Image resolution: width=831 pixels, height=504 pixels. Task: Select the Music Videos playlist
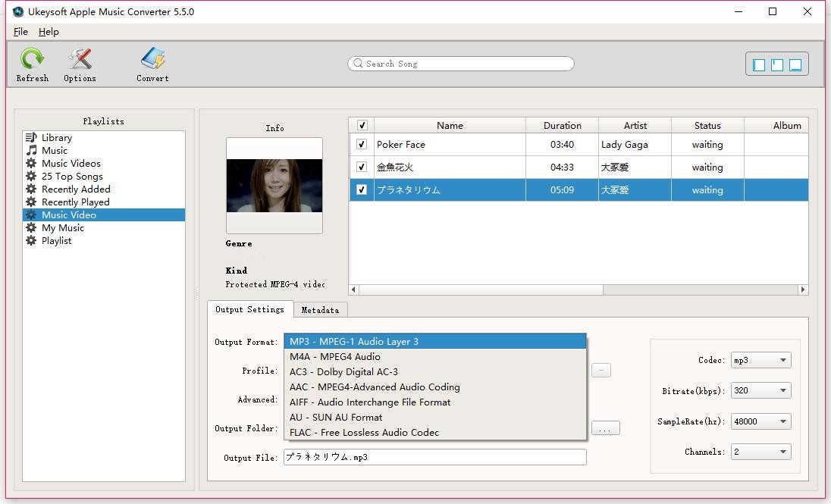point(104,163)
